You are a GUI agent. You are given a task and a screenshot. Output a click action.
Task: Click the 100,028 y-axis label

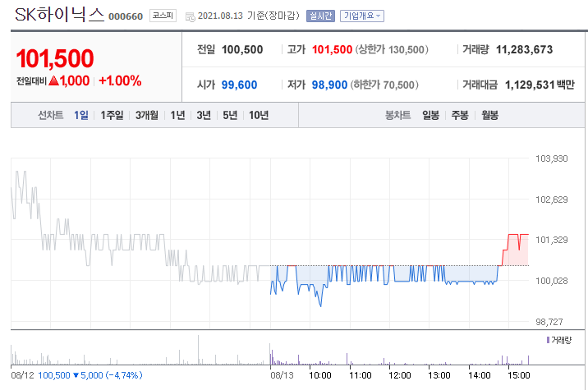coord(552,281)
